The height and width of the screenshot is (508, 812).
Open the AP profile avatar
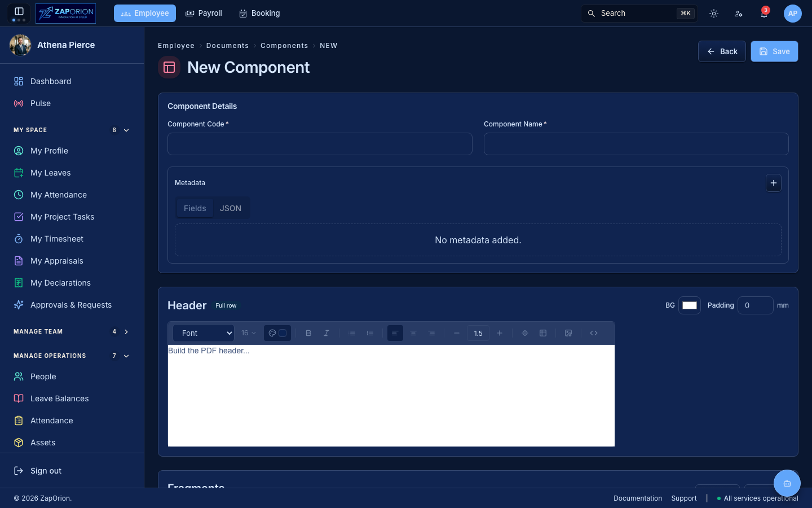pos(793,14)
